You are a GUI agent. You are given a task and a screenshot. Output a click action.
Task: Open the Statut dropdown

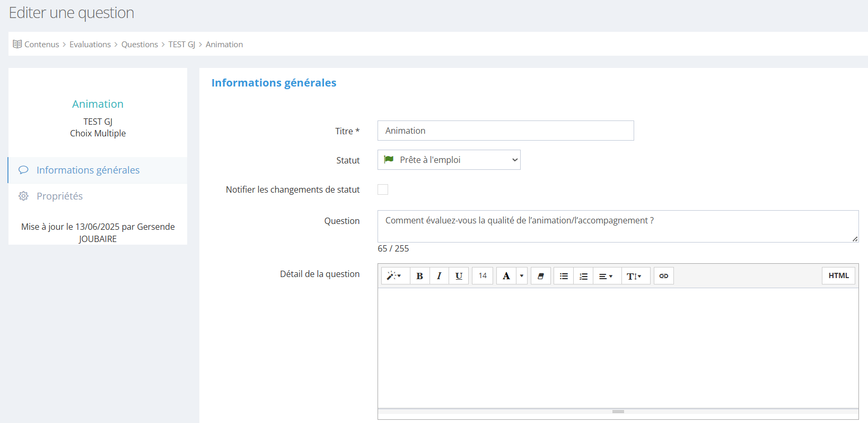(x=449, y=160)
